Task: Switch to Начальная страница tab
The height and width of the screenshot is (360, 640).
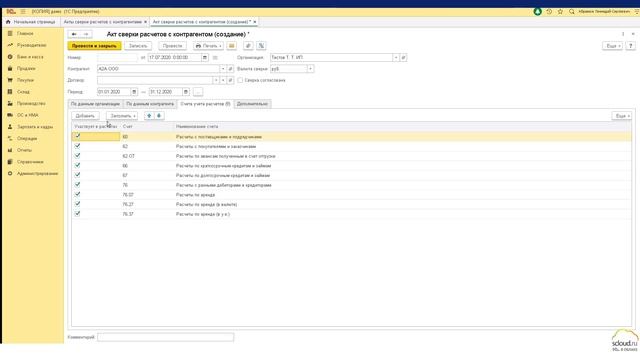Action: pos(31,22)
